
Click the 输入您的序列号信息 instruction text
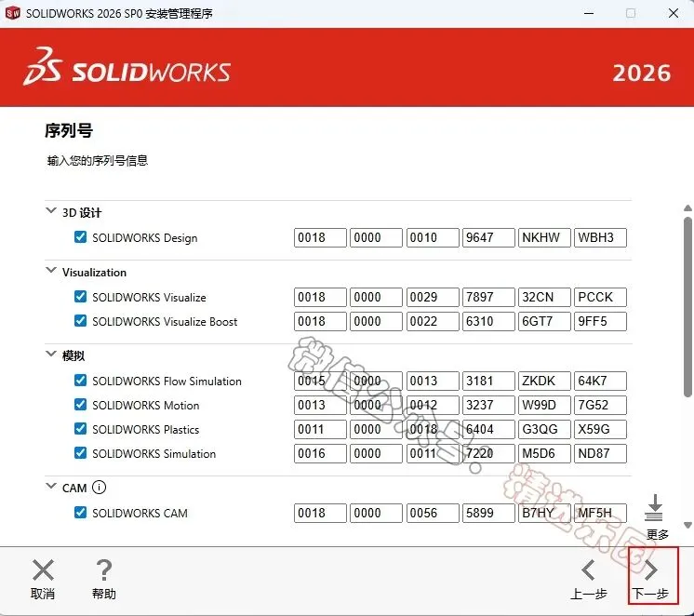[x=98, y=160]
